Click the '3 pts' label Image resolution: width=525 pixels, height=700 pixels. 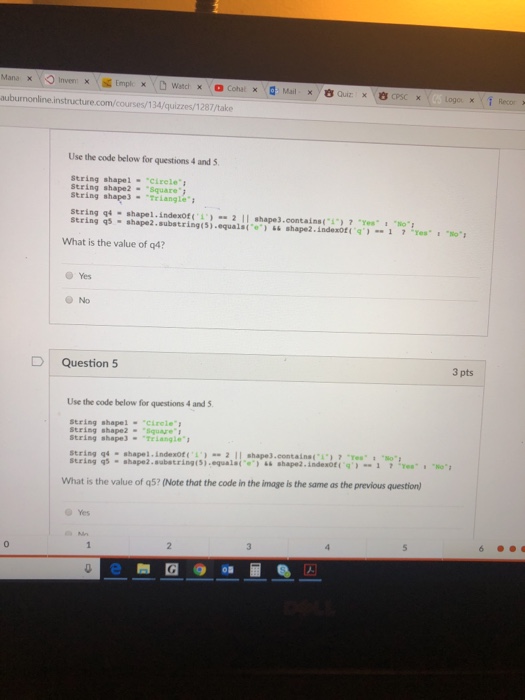click(462, 372)
